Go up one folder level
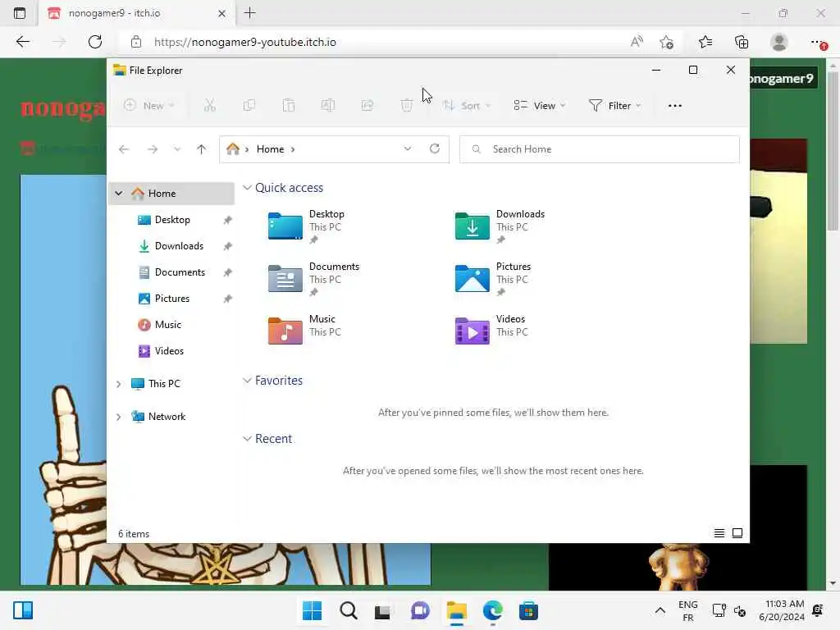The image size is (840, 630). (202, 149)
